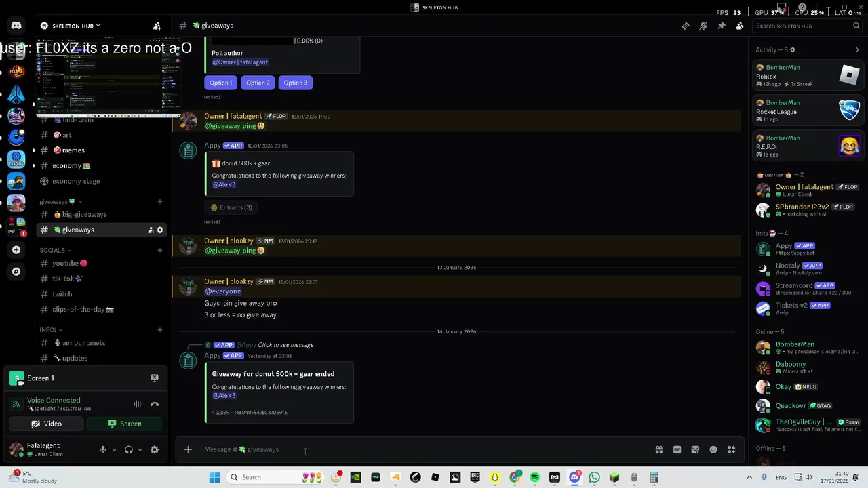Image resolution: width=868 pixels, height=488 pixels.
Task: Add channel to SOCIALS category
Action: pyautogui.click(x=160, y=250)
